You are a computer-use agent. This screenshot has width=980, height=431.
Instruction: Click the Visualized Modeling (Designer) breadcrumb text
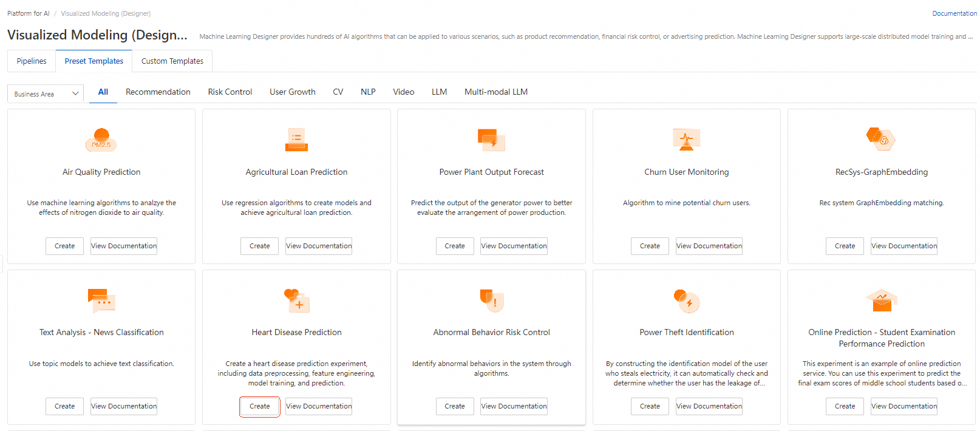(x=106, y=13)
